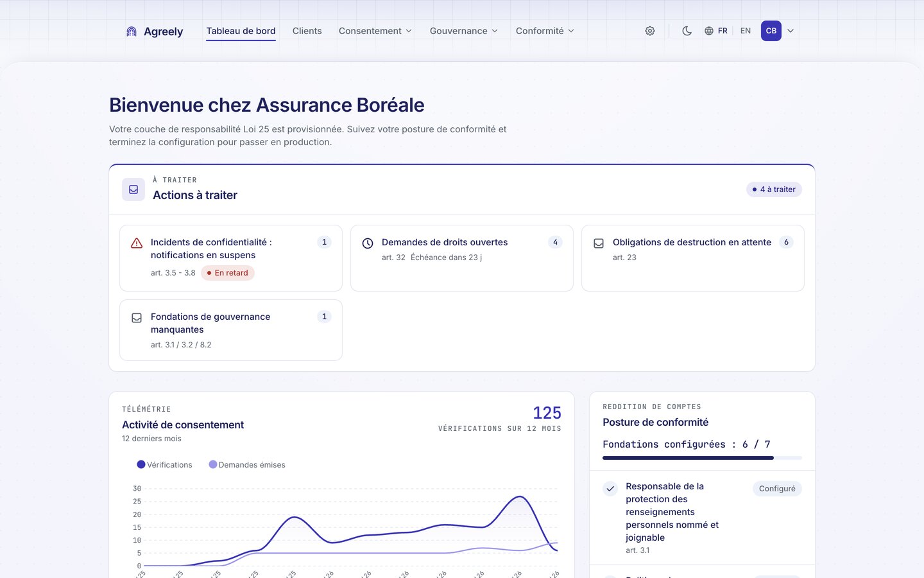This screenshot has width=924, height=578.
Task: Expand the user account menu chevron
Action: point(791,31)
